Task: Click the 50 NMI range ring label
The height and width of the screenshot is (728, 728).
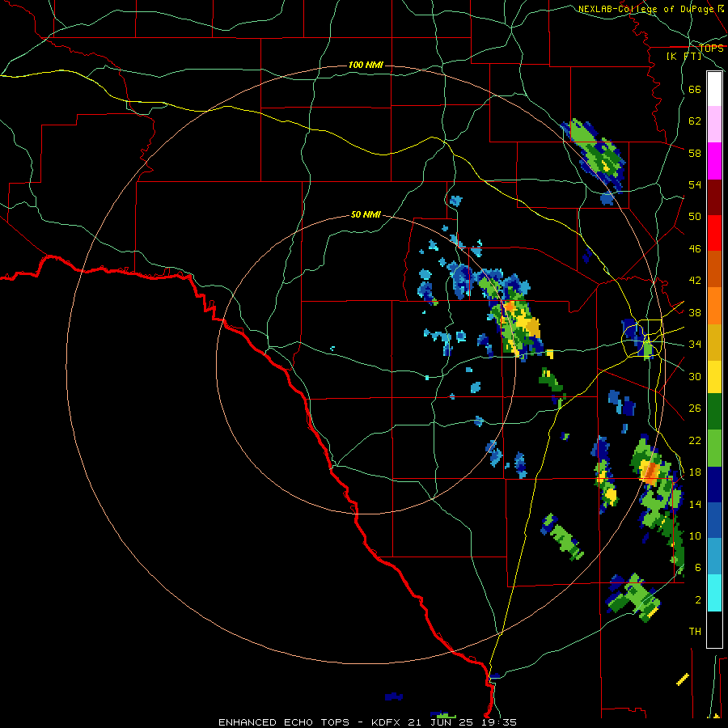Action: click(x=366, y=214)
